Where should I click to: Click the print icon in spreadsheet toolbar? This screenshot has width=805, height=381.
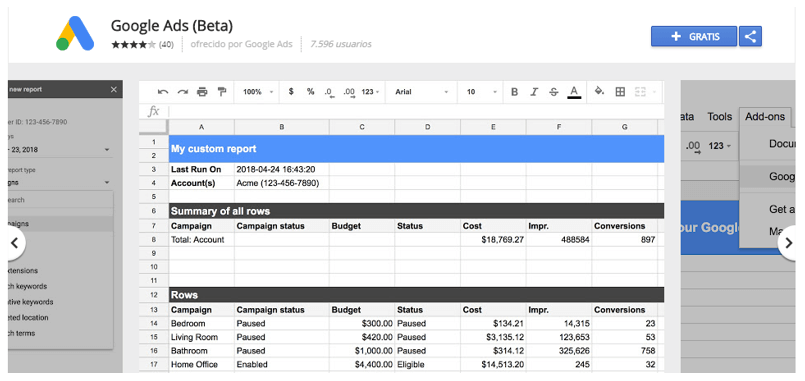point(202,92)
